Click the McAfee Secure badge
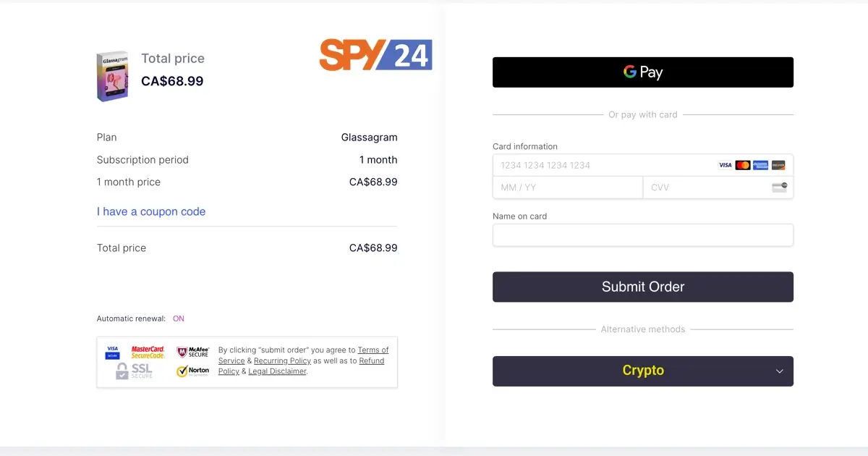The height and width of the screenshot is (456, 868). (193, 352)
